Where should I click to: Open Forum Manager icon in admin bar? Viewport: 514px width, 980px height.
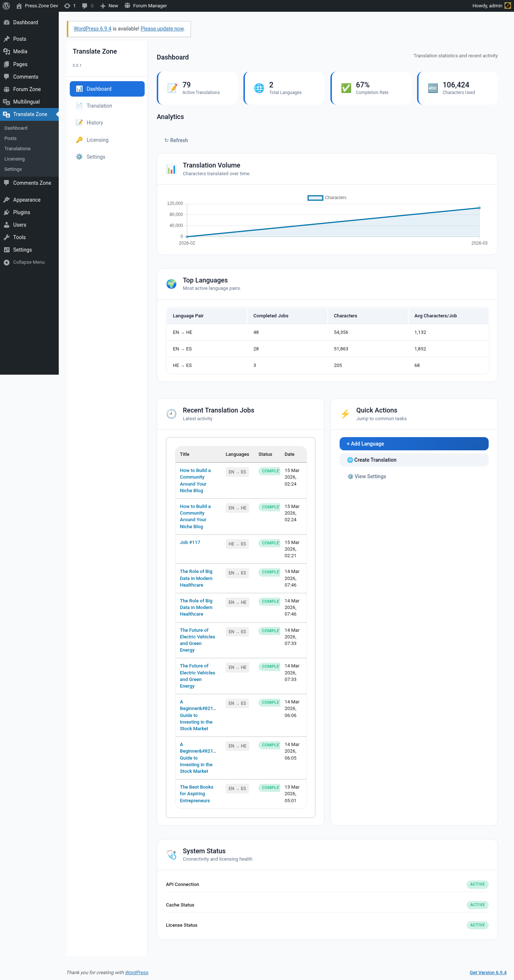click(127, 6)
